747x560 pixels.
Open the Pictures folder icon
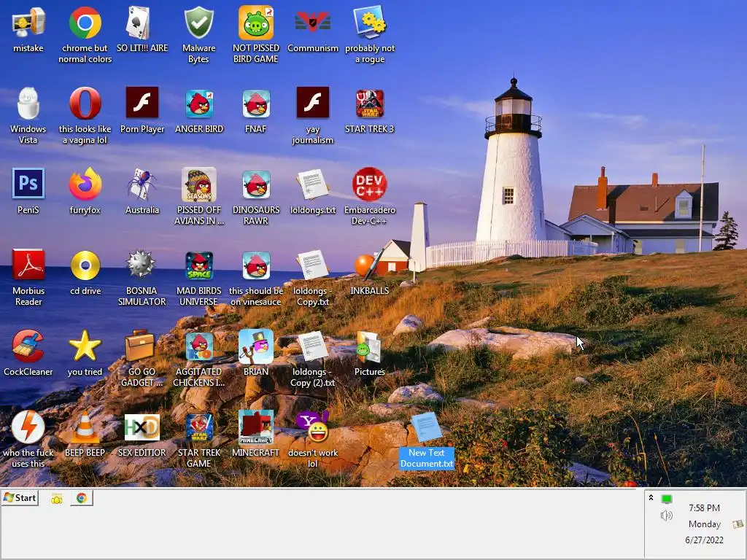pos(368,346)
